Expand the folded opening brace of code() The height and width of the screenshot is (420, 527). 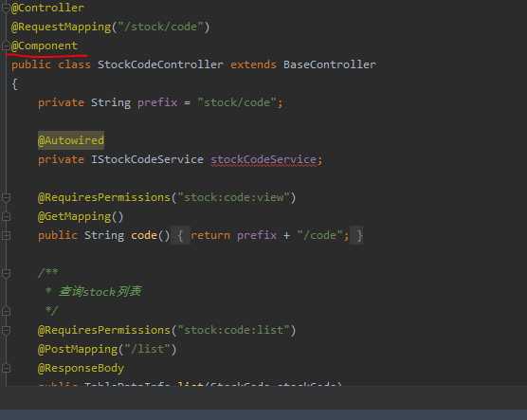click(180, 236)
